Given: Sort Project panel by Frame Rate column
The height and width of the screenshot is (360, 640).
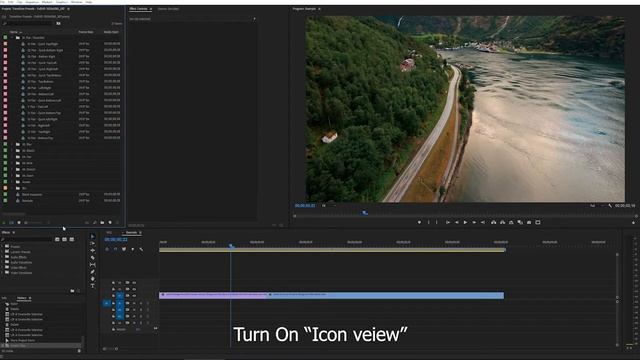Looking at the screenshot, I should [86, 32].
